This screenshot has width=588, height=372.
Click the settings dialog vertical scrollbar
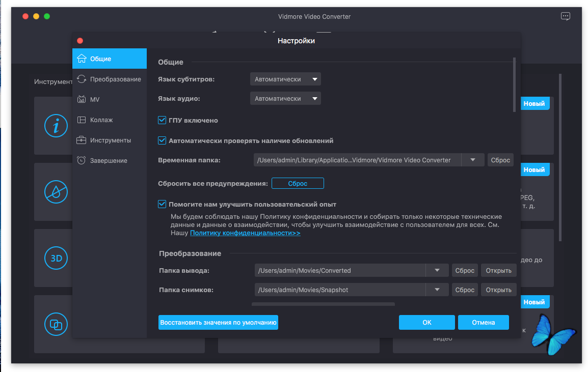coord(514,84)
